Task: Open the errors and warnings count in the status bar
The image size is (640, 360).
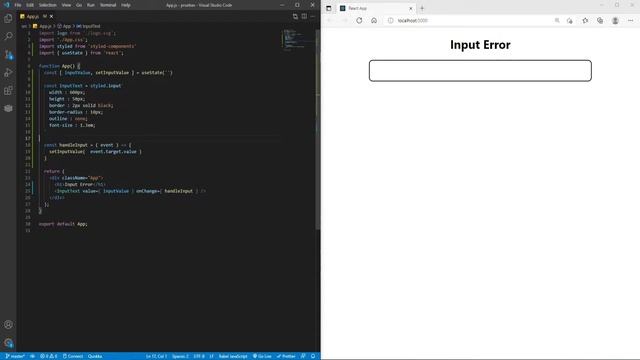Action: [49, 356]
